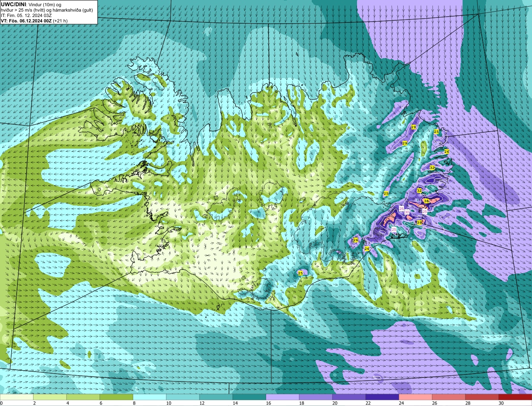Click the white "30" gust contour label on map
This screenshot has width=532, height=406.
point(406,212)
